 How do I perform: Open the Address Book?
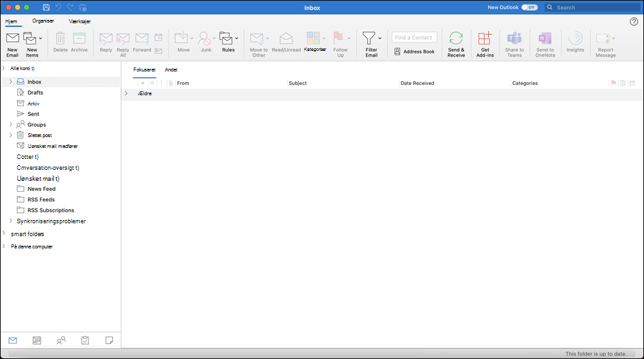[x=414, y=51]
